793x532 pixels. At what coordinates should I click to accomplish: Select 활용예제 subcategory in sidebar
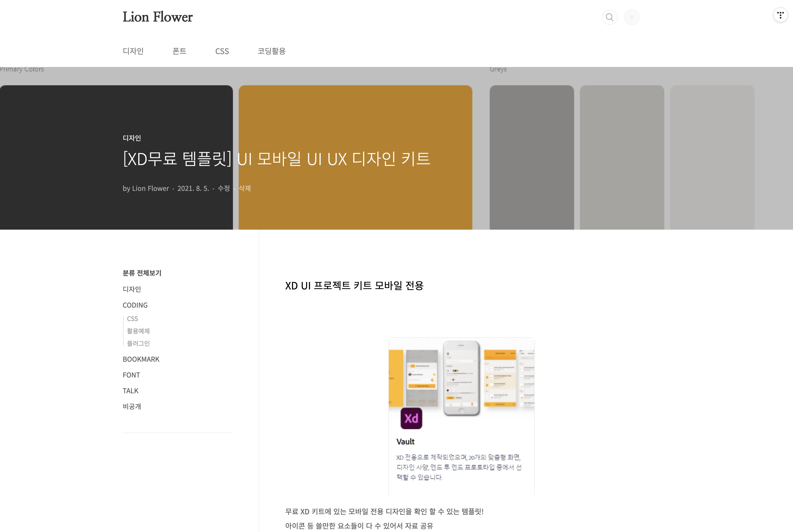tap(138, 331)
